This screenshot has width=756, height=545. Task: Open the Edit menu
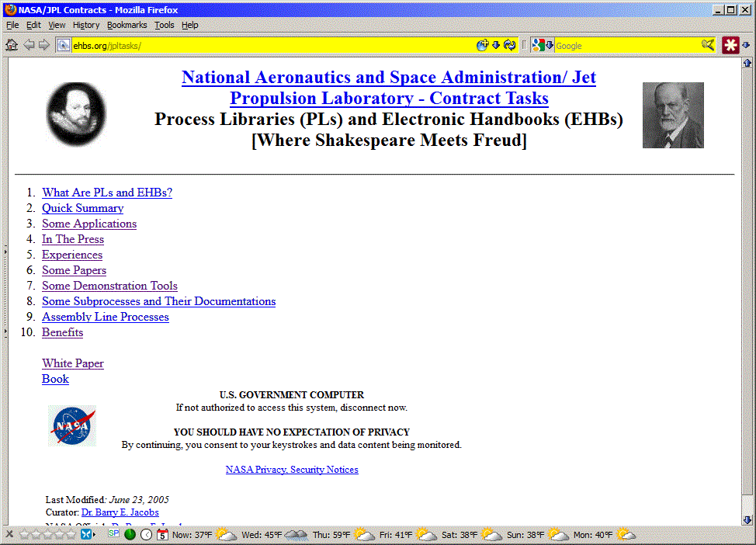click(33, 25)
